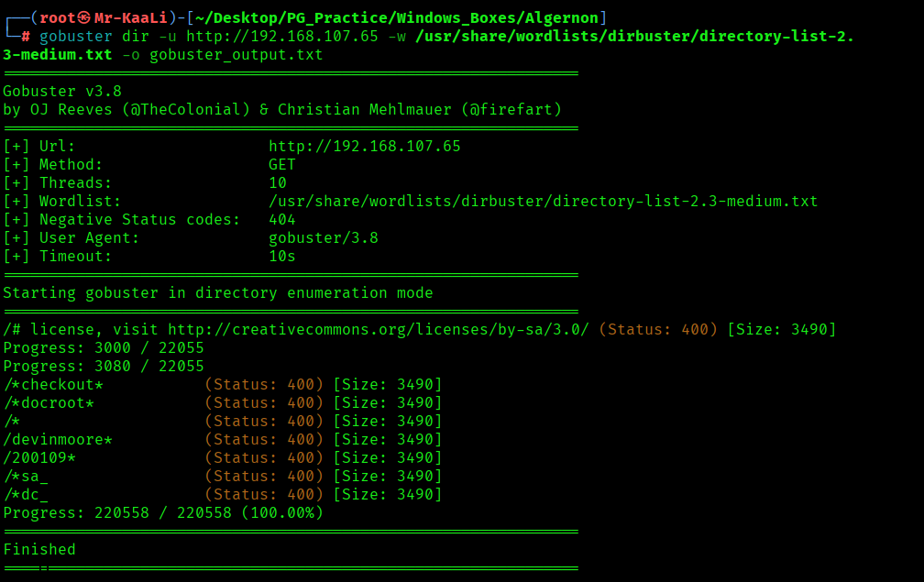924x582 pixels.
Task: Click the wordlist path in the config section
Action: click(543, 202)
